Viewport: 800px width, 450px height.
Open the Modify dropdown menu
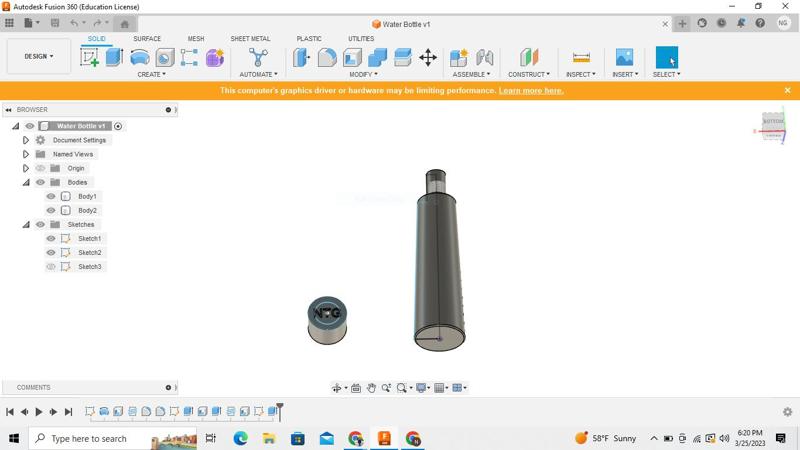pos(363,74)
